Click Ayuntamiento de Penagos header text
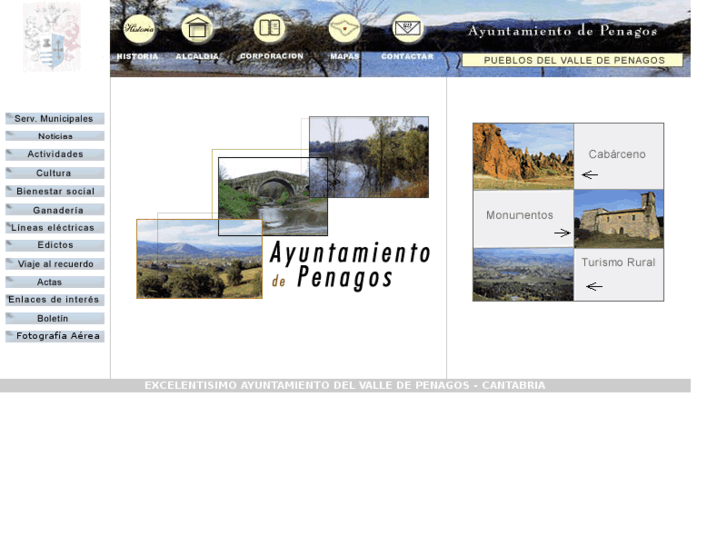 [562, 31]
